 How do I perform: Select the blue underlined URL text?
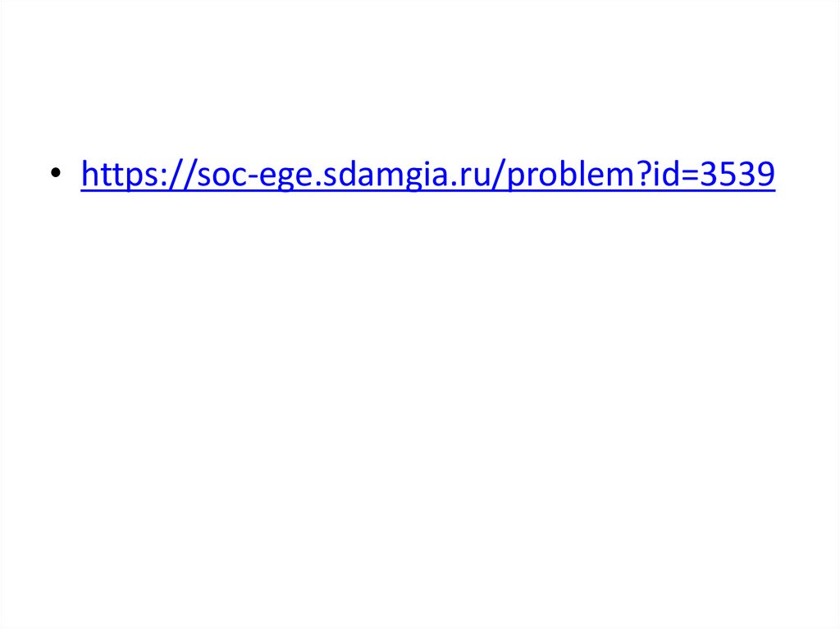[x=427, y=174]
